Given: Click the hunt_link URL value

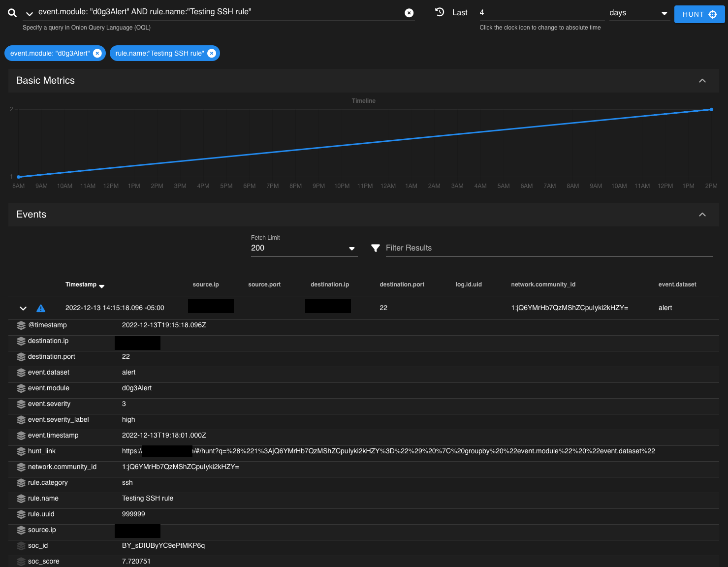Looking at the screenshot, I should tap(388, 451).
